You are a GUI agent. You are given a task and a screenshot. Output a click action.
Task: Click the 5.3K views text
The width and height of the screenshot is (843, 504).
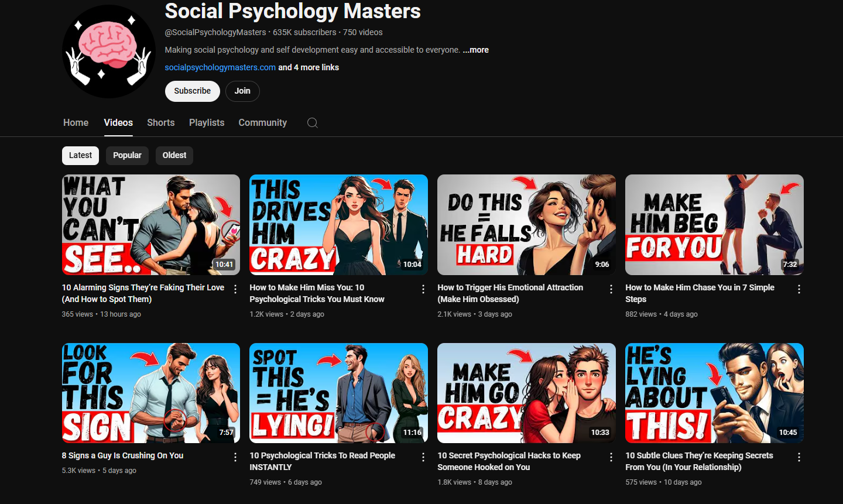tap(78, 471)
